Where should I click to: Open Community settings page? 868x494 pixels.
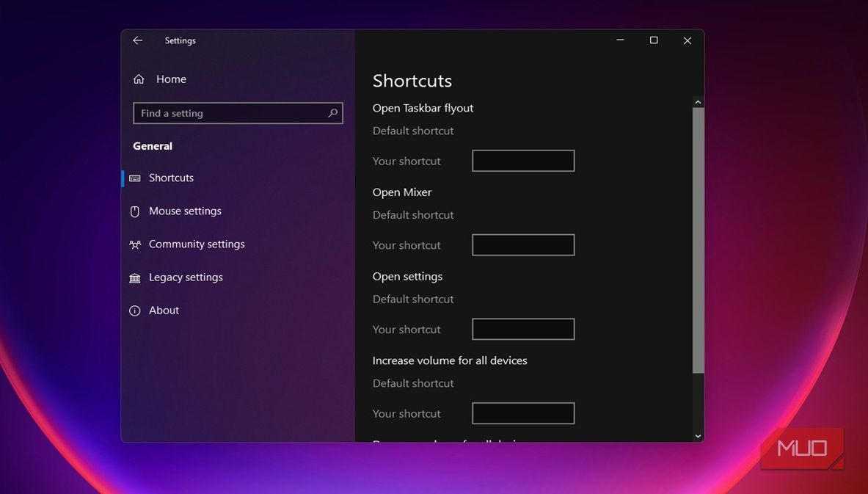[197, 244]
